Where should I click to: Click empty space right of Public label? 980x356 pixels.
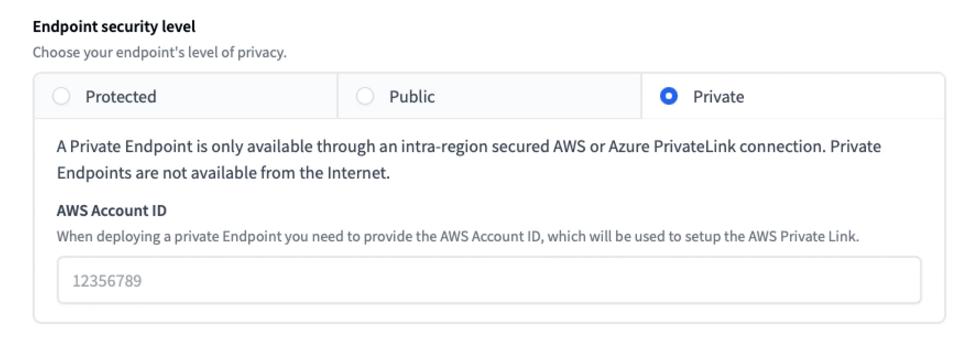point(540,97)
